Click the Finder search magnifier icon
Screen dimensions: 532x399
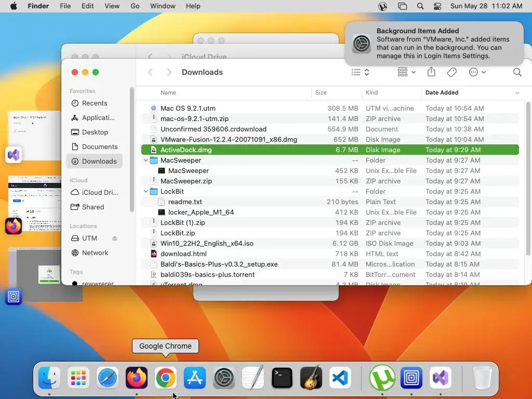pos(517,72)
